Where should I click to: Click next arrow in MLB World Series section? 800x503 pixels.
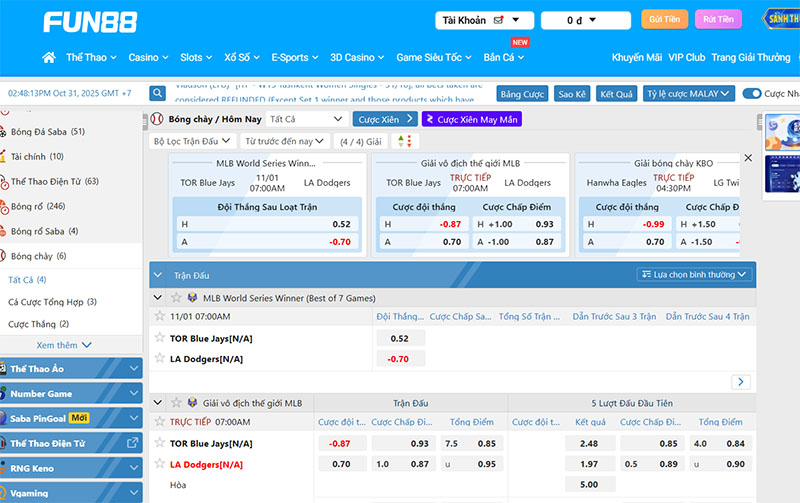pyautogui.click(x=741, y=381)
